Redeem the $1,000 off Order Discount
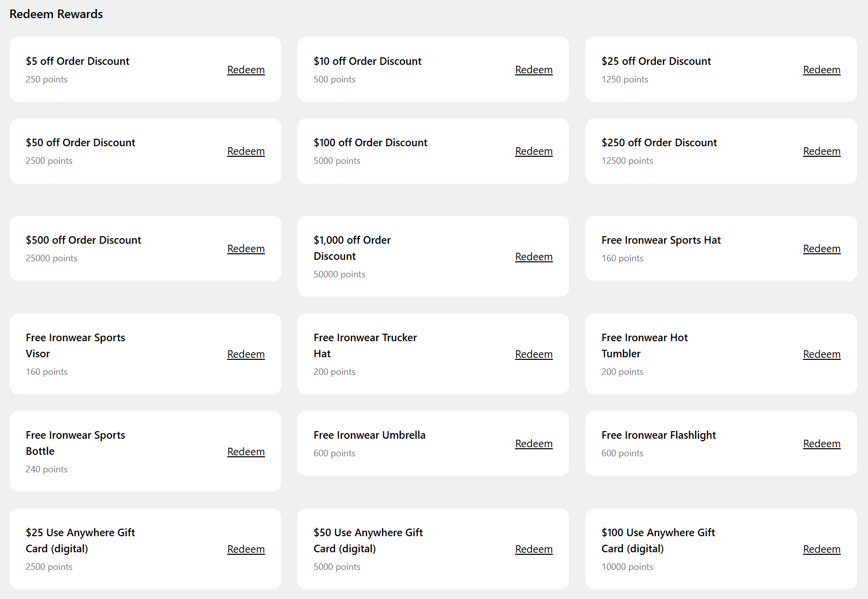868x599 pixels. tap(534, 257)
